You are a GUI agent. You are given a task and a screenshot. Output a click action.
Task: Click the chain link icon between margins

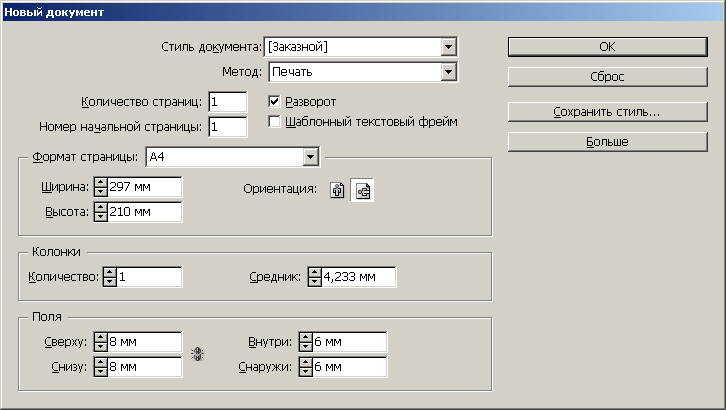click(x=197, y=354)
